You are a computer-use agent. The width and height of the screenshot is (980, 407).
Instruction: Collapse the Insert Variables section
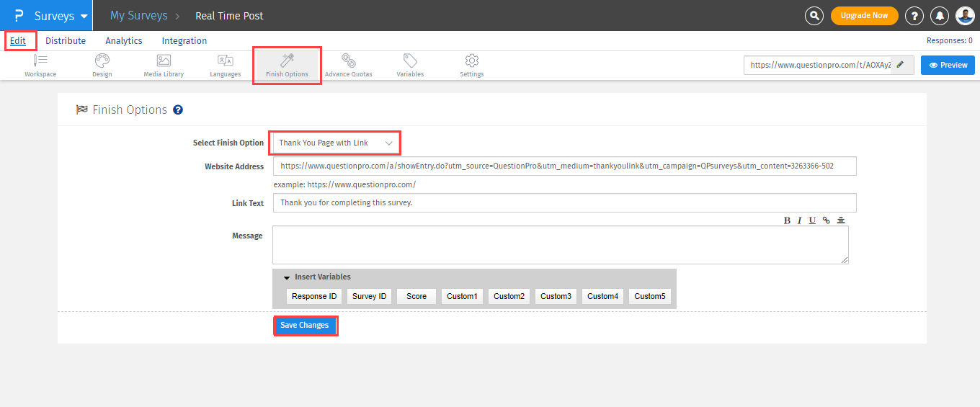click(x=287, y=277)
